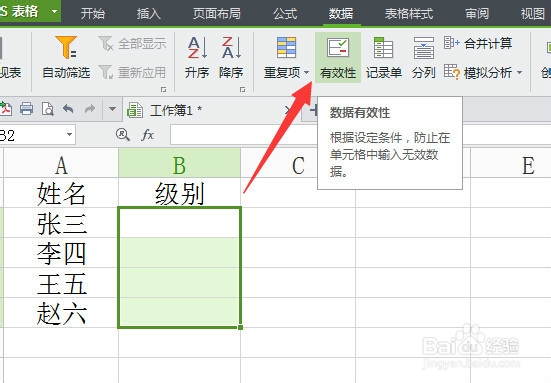Switch to 审阅 tab
Image resolution: width=551 pixels, height=383 pixels.
coord(477,14)
